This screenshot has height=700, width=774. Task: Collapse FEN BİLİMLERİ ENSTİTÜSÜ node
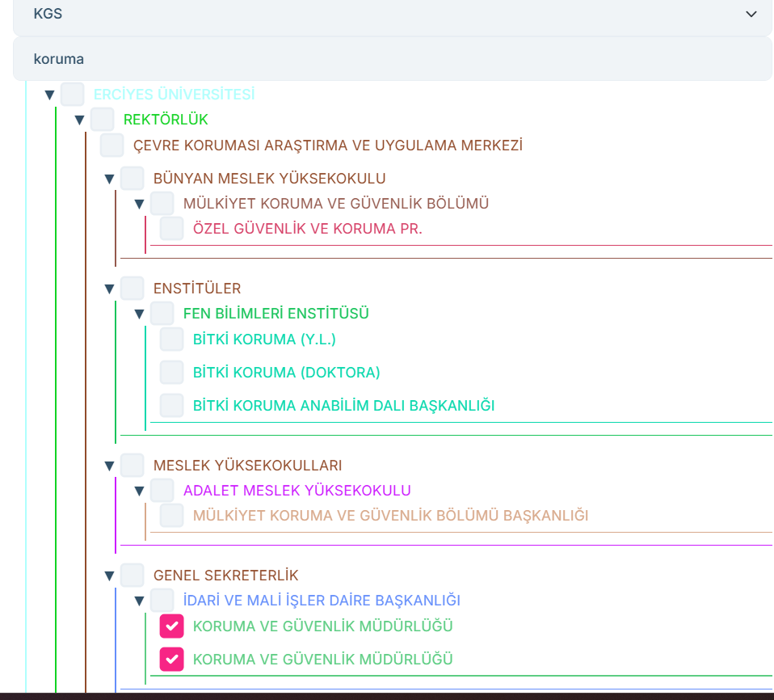140,314
